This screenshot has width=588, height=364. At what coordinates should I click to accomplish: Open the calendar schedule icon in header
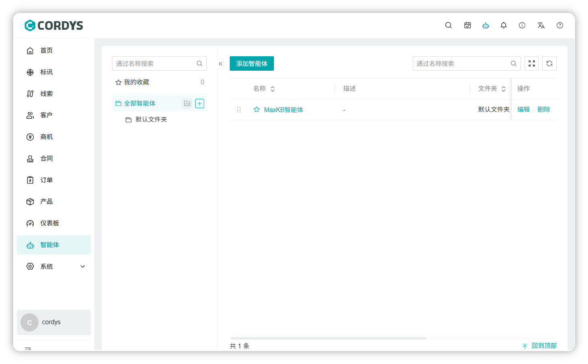tap(468, 25)
